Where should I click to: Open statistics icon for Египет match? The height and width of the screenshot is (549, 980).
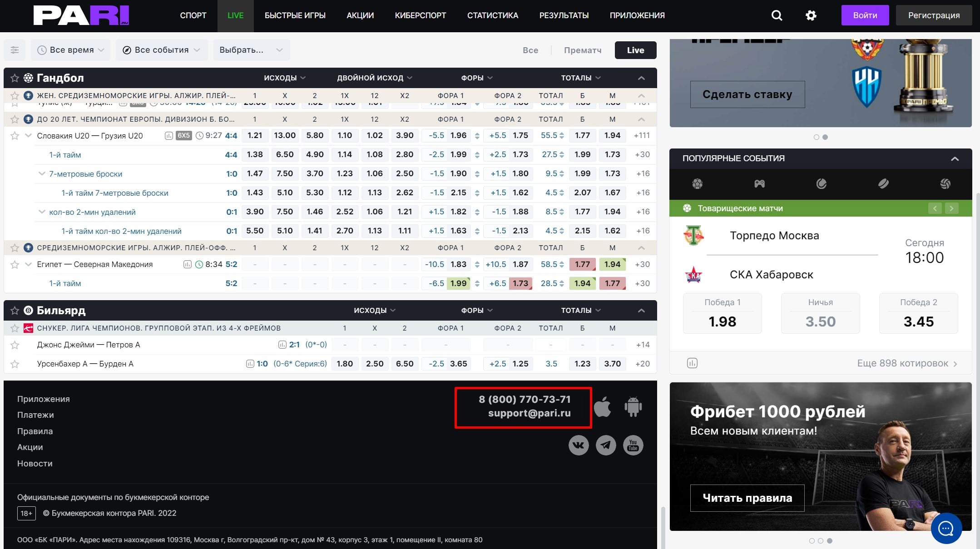tap(187, 264)
